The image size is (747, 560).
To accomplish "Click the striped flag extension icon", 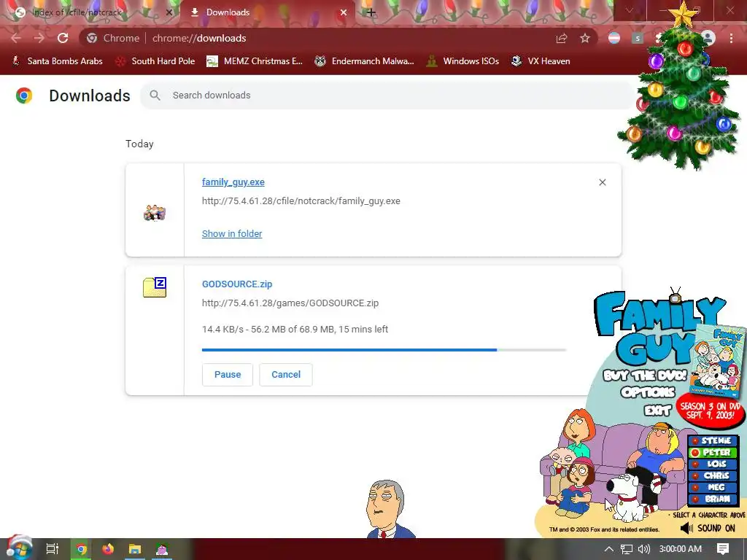I will [614, 38].
